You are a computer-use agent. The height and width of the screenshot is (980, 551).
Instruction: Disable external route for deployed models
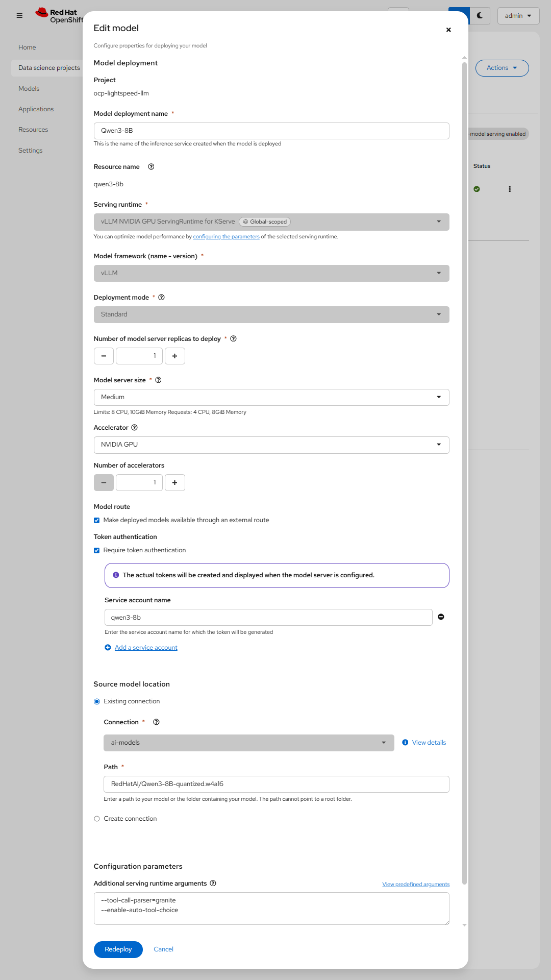tap(96, 520)
